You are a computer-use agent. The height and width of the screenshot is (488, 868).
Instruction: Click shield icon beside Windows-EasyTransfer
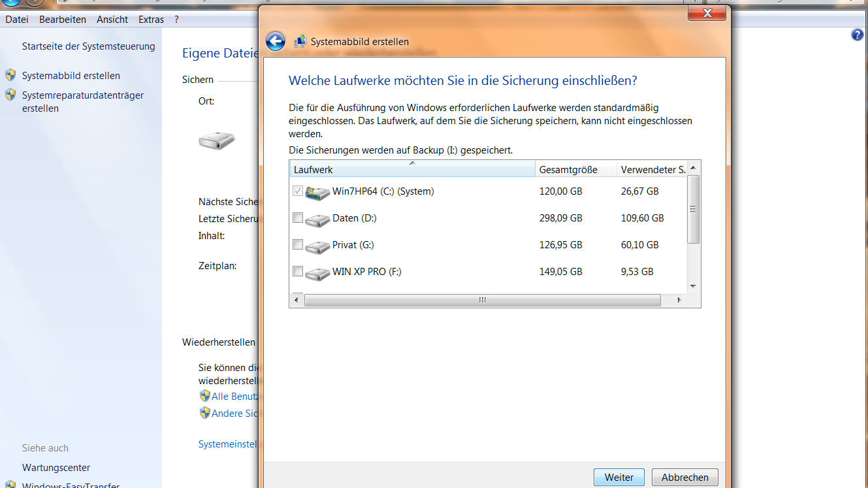pyautogui.click(x=10, y=485)
